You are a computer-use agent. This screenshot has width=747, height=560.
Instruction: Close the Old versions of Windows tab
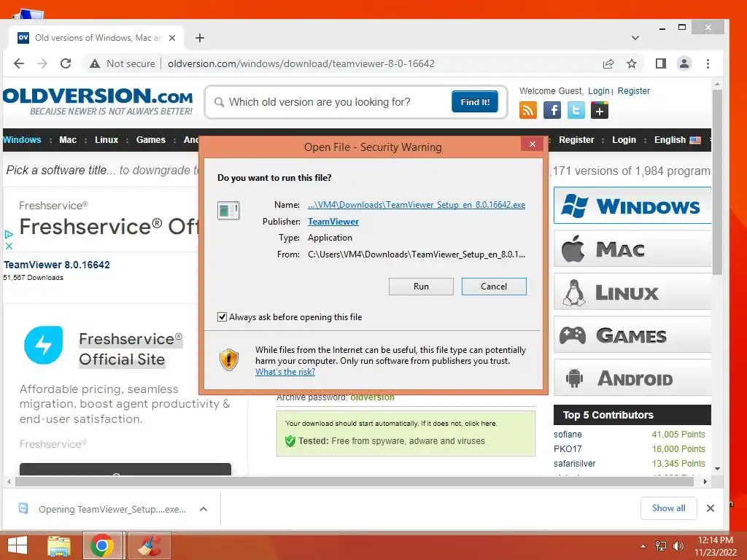172,38
